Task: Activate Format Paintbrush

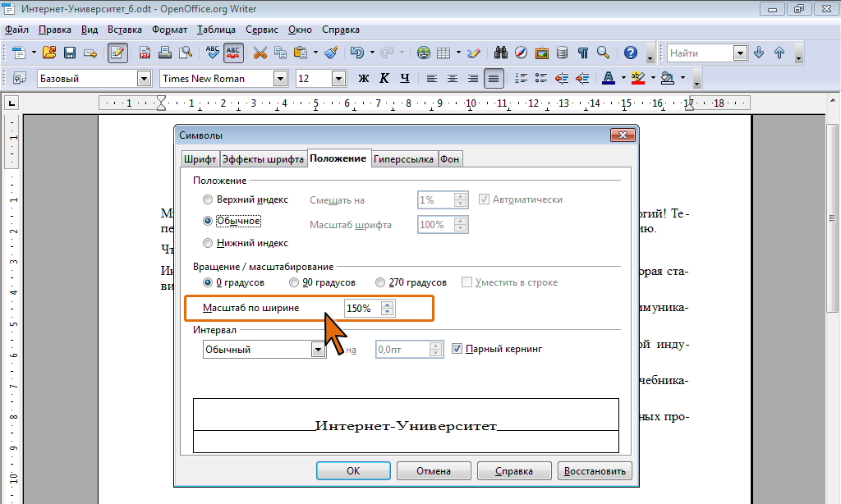Action: point(331,53)
